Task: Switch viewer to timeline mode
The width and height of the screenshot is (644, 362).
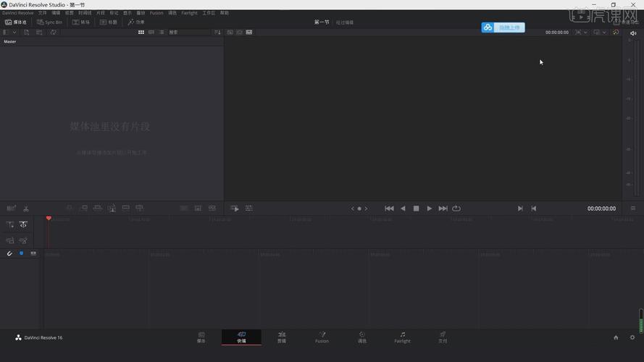Action: coord(249,32)
